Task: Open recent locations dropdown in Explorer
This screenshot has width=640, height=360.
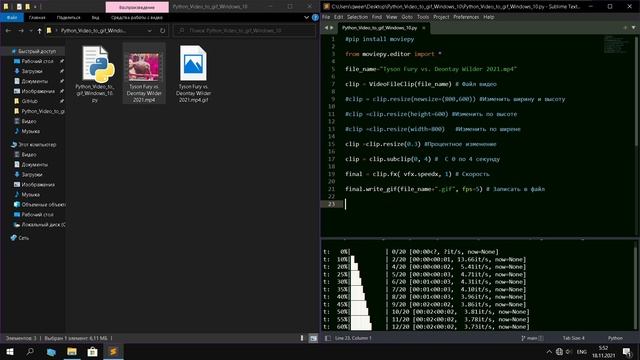Action: click(x=30, y=31)
